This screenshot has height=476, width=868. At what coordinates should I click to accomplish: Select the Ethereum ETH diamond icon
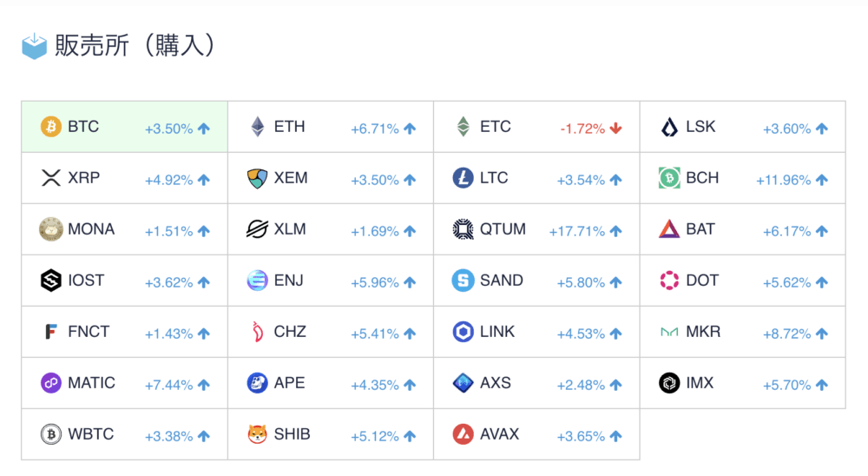tap(258, 127)
